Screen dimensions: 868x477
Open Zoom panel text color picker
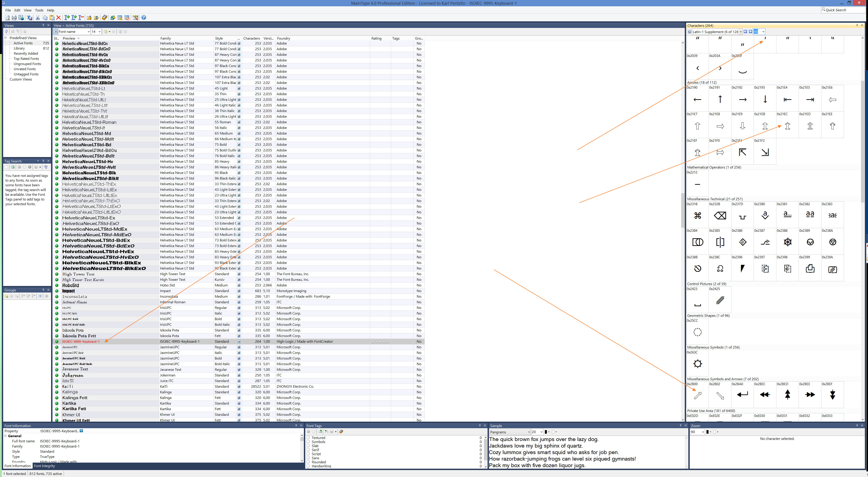pyautogui.click(x=709, y=432)
